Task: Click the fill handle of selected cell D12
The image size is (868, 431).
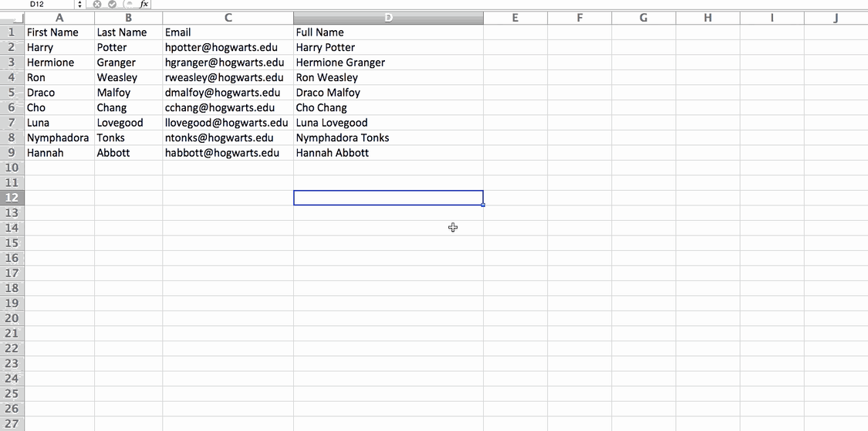Action: [483, 205]
